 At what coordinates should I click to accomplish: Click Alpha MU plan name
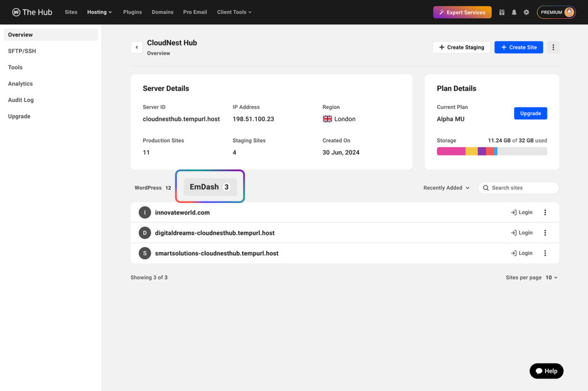pyautogui.click(x=450, y=119)
